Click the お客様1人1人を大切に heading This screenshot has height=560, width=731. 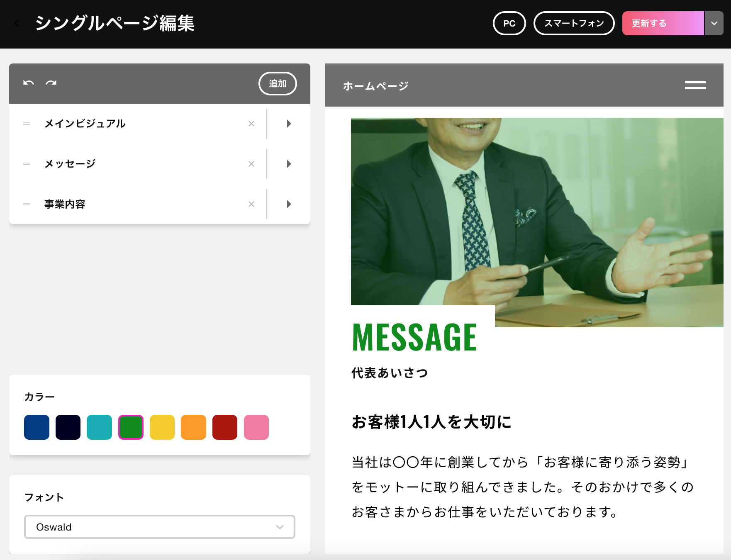point(431,422)
